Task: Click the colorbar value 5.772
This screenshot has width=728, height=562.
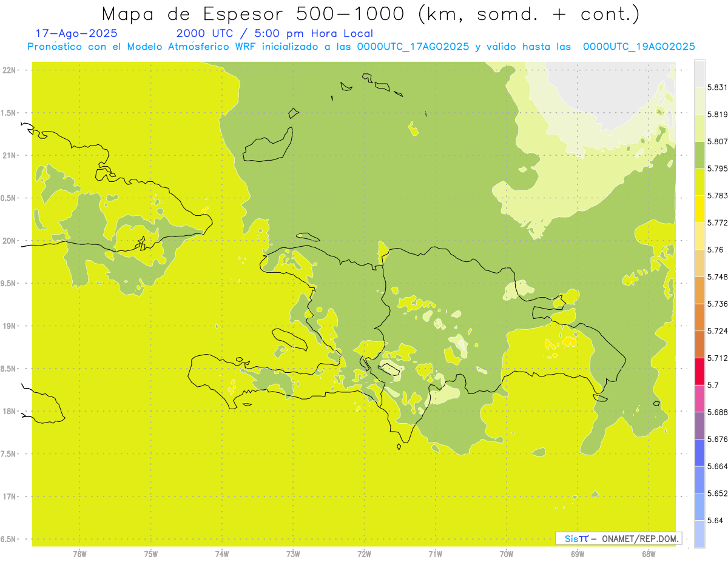Action: point(717,222)
